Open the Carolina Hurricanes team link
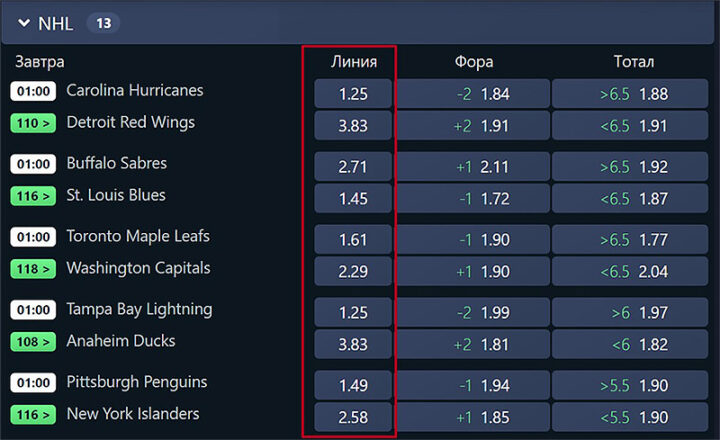 tap(134, 90)
